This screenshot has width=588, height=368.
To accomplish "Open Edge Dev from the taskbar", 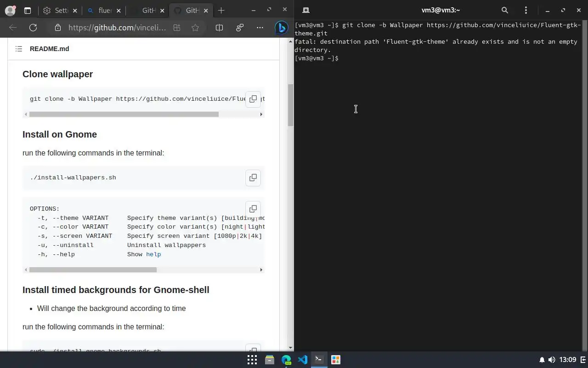I will pyautogui.click(x=286, y=360).
